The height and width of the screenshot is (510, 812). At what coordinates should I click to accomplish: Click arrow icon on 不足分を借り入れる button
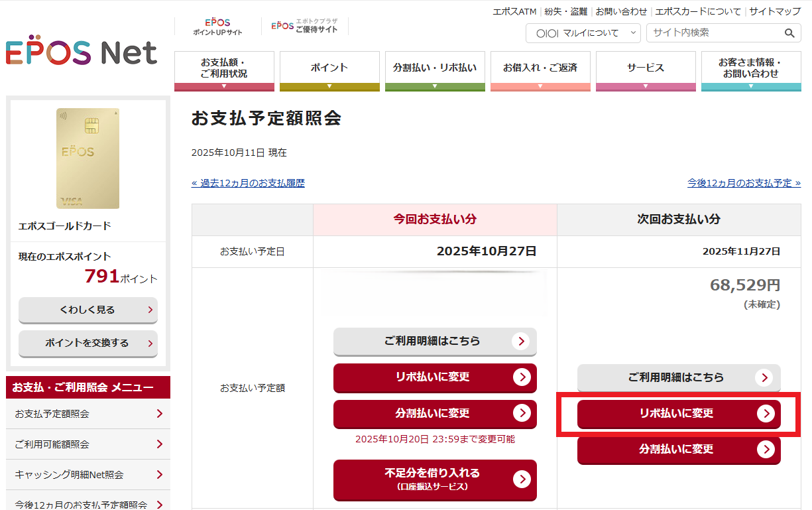click(522, 479)
